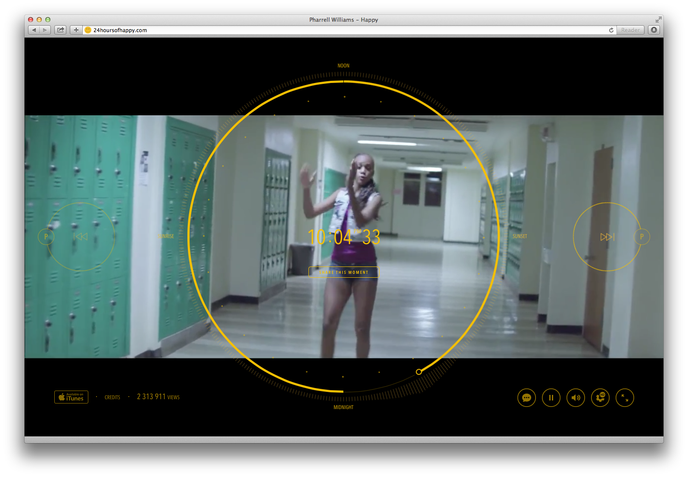Jump to Sunrise on the clock dial
The image size is (688, 477).
point(167,237)
